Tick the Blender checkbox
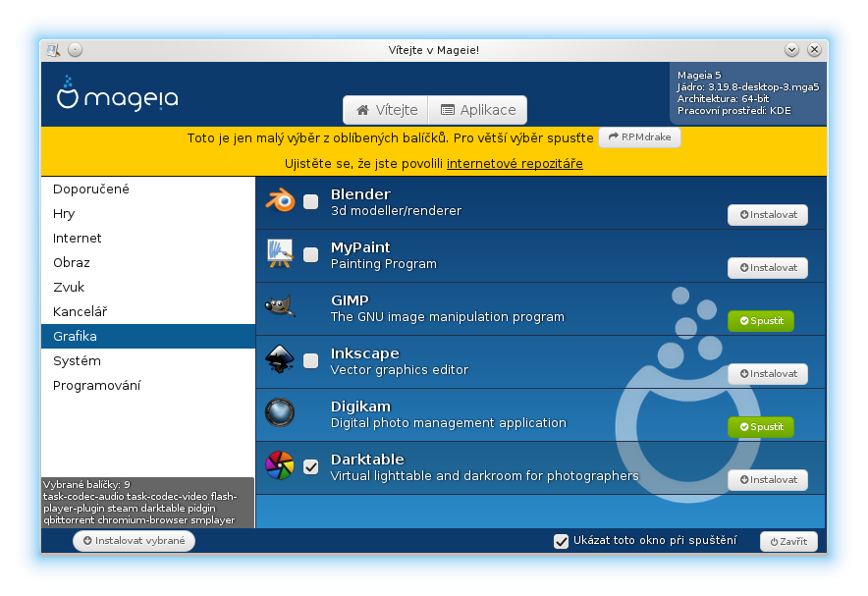868x596 pixels. (x=311, y=202)
